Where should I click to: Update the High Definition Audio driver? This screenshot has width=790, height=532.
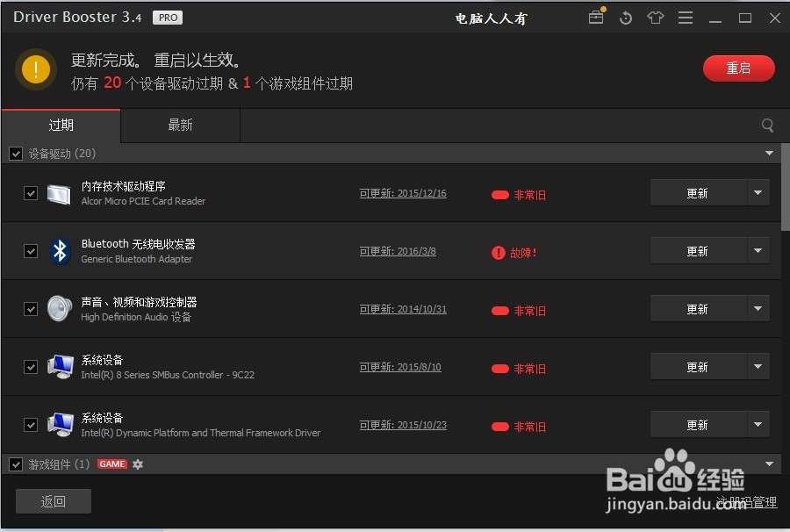[x=699, y=309]
